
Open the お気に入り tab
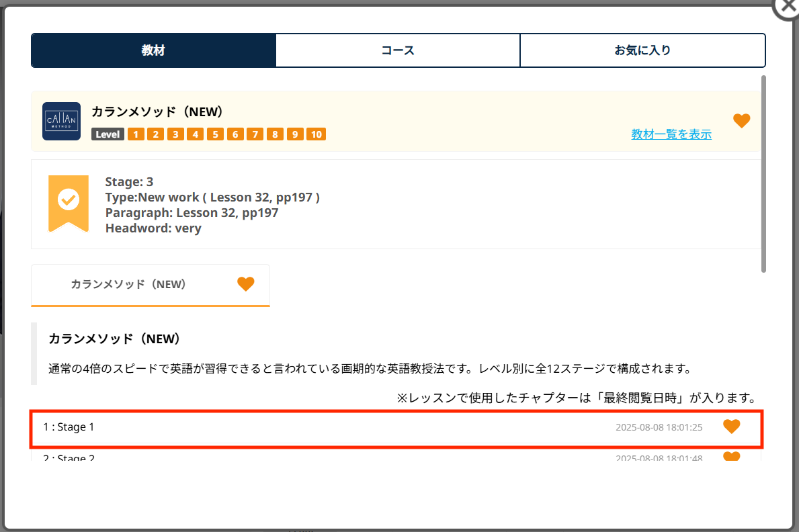click(642, 50)
